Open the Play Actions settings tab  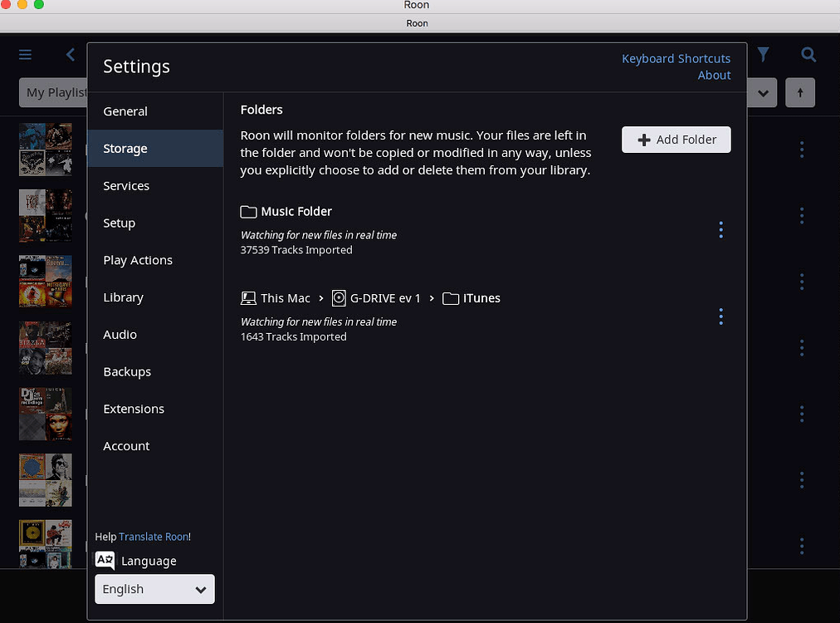[155, 261]
